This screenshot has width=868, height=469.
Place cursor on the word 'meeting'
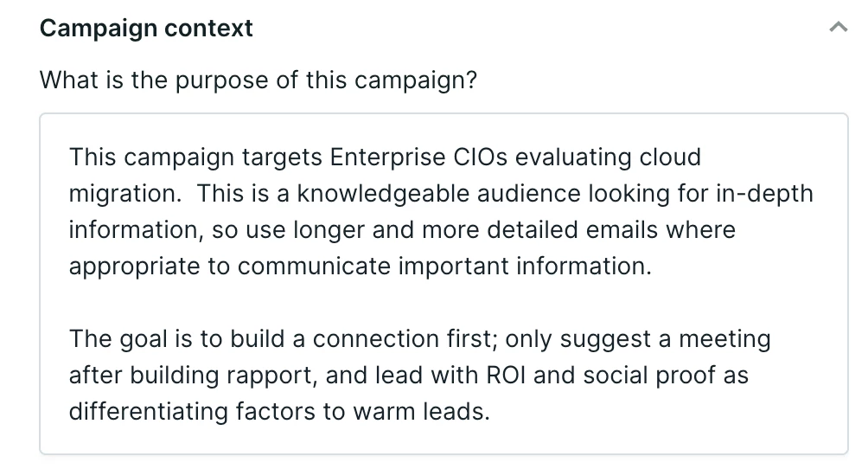(724, 338)
